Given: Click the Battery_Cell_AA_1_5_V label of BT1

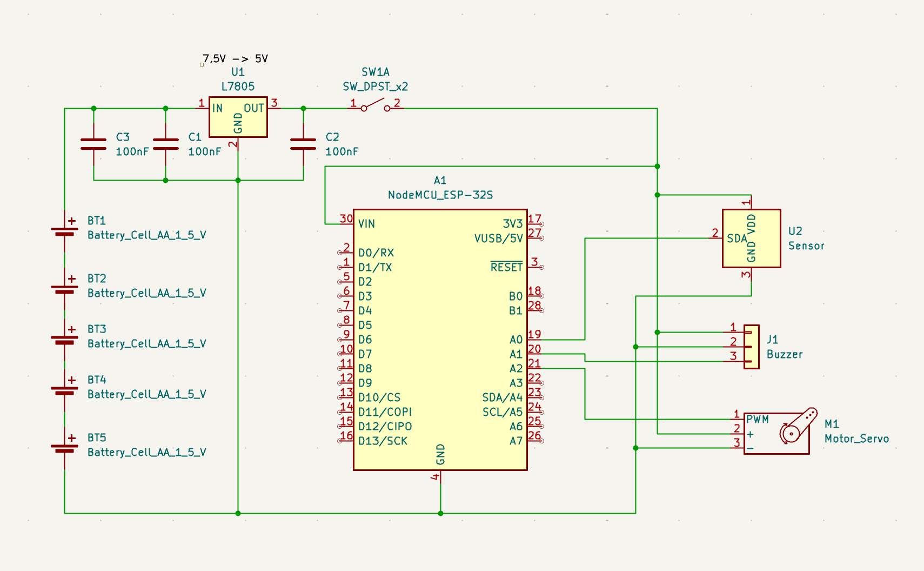Looking at the screenshot, I should [147, 235].
